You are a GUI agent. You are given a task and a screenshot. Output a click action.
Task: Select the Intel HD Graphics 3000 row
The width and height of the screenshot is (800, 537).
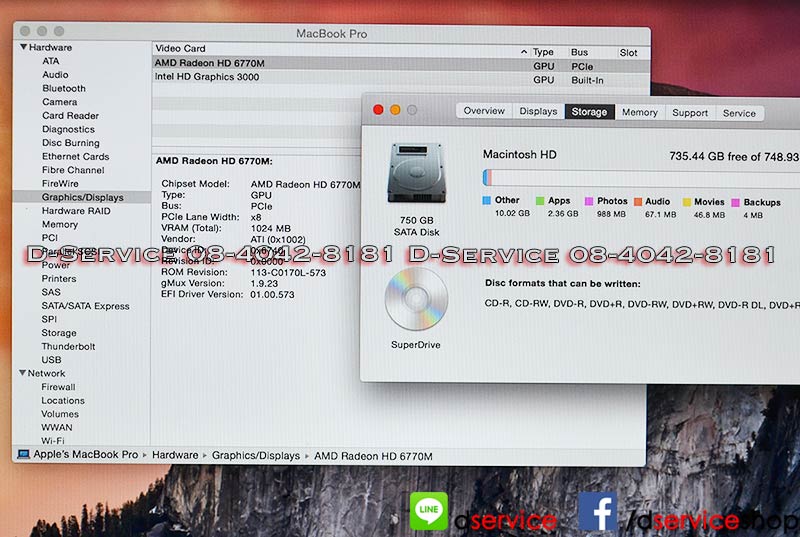pyautogui.click(x=401, y=78)
